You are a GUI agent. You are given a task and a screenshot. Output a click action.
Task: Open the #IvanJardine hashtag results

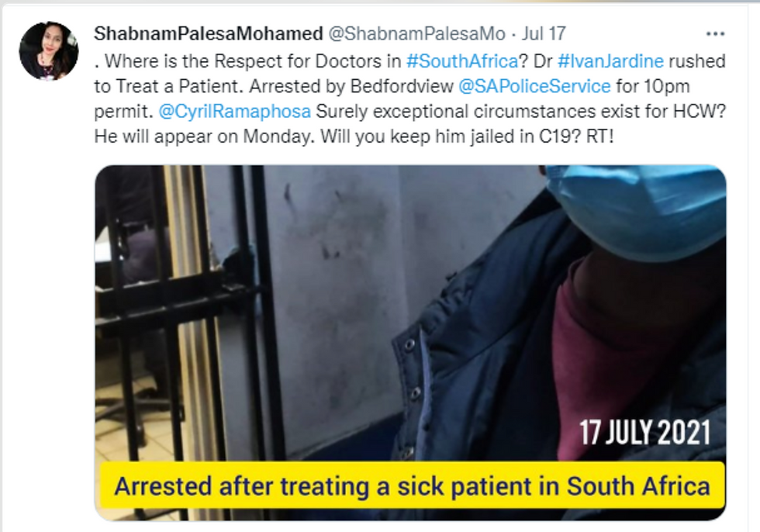pyautogui.click(x=610, y=61)
